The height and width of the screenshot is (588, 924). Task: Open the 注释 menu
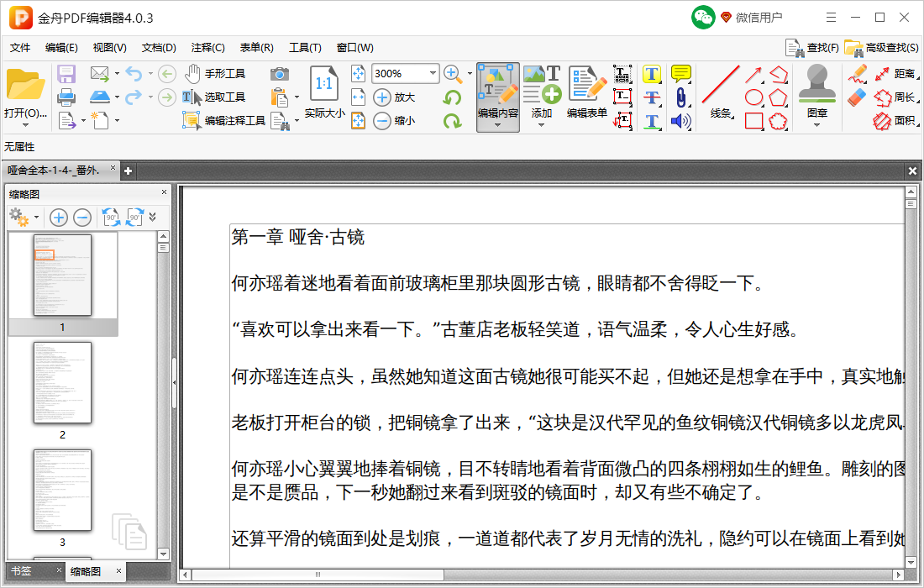[207, 48]
